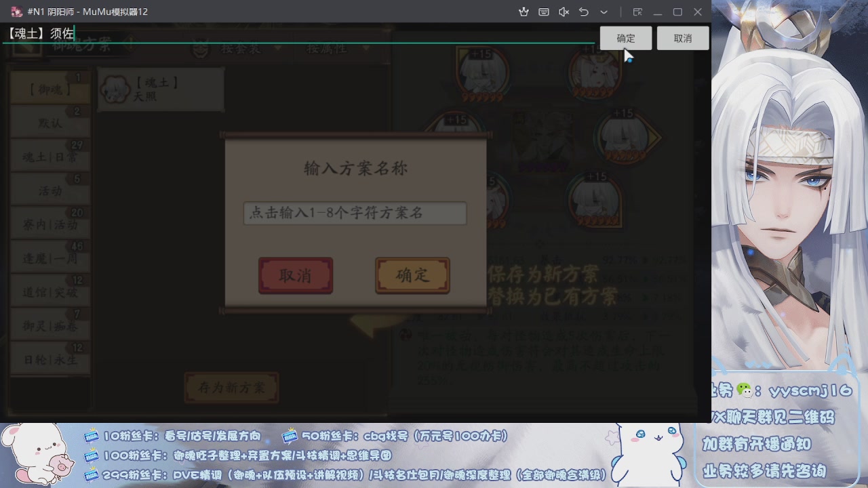Click the text entry bar showing 【魂土】须佐
The width and height of the screenshot is (868, 488).
[298, 33]
